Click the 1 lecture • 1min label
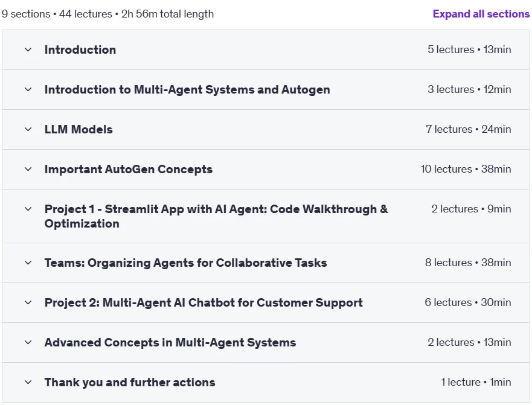The image size is (532, 405). click(476, 382)
